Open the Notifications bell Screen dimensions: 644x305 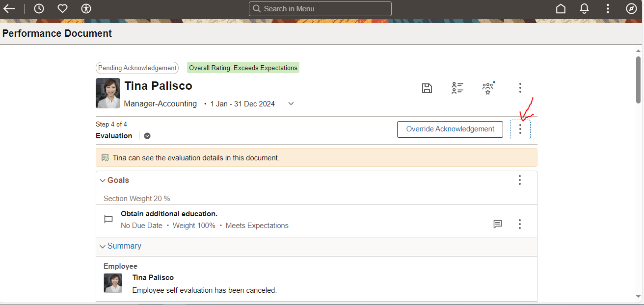(x=584, y=8)
